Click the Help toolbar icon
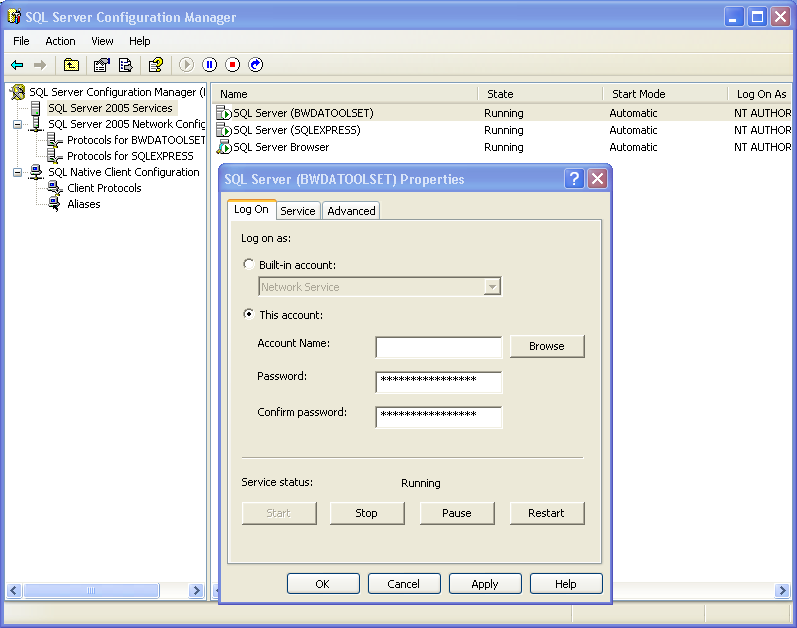This screenshot has height=628, width=797. (155, 65)
